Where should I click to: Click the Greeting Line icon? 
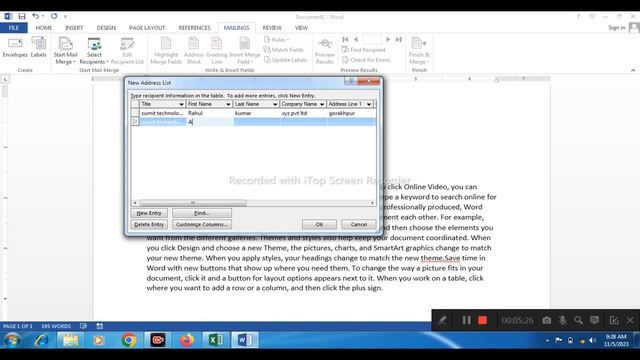pos(217,51)
